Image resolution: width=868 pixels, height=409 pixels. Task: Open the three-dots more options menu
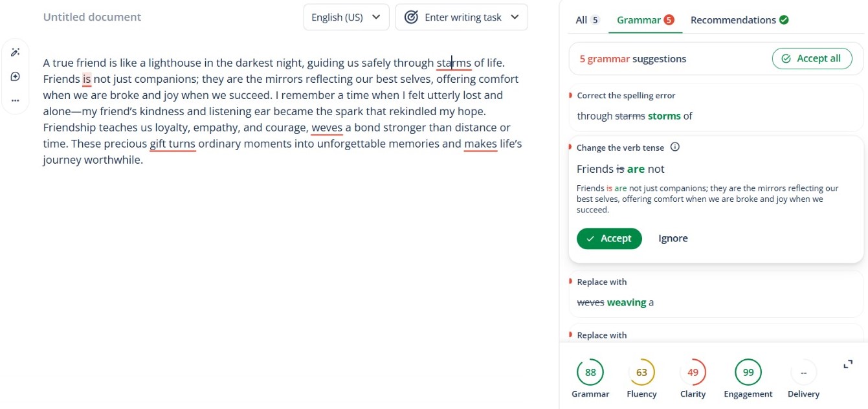click(16, 100)
